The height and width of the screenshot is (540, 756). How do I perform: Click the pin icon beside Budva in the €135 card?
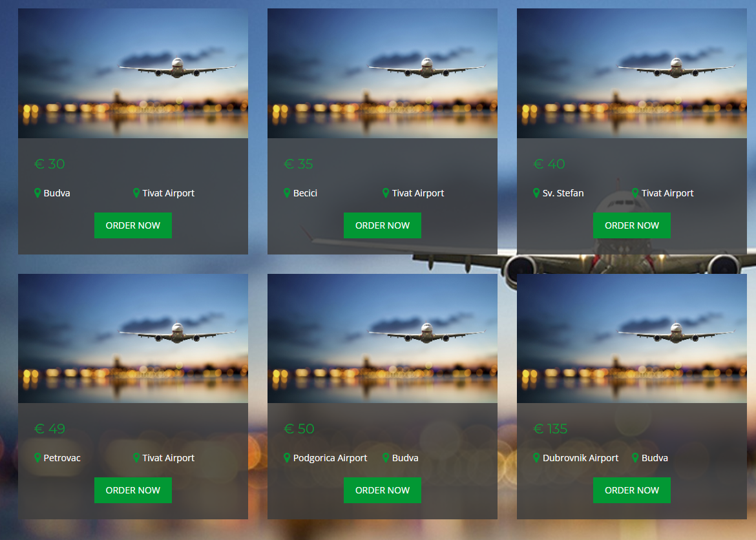(635, 457)
